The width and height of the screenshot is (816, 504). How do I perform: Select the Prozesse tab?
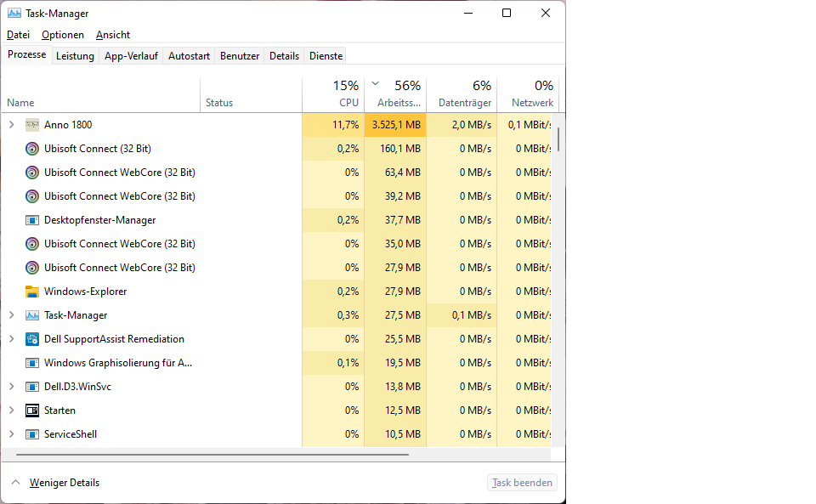(26, 54)
